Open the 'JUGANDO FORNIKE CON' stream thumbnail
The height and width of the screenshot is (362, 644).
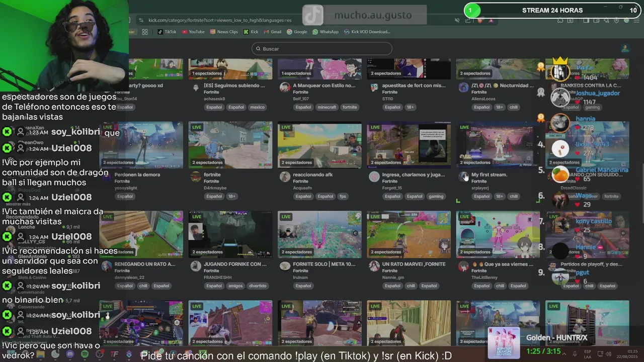[230, 234]
